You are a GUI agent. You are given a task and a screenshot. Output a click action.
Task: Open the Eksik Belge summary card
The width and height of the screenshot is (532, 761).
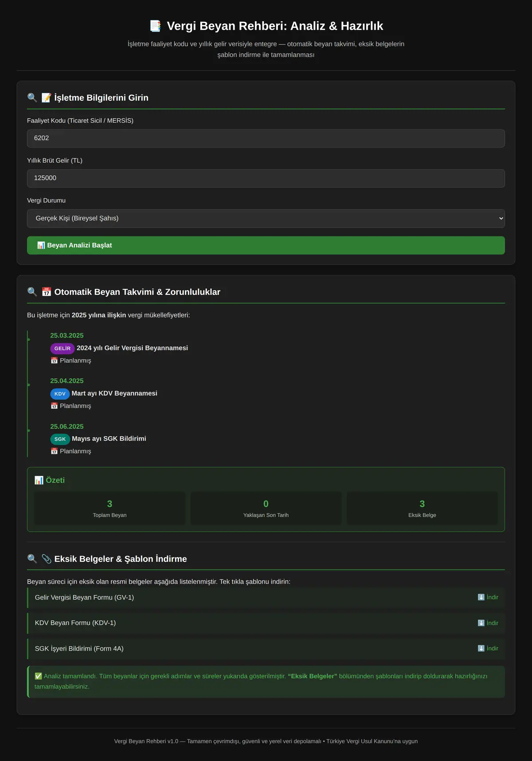(x=422, y=508)
